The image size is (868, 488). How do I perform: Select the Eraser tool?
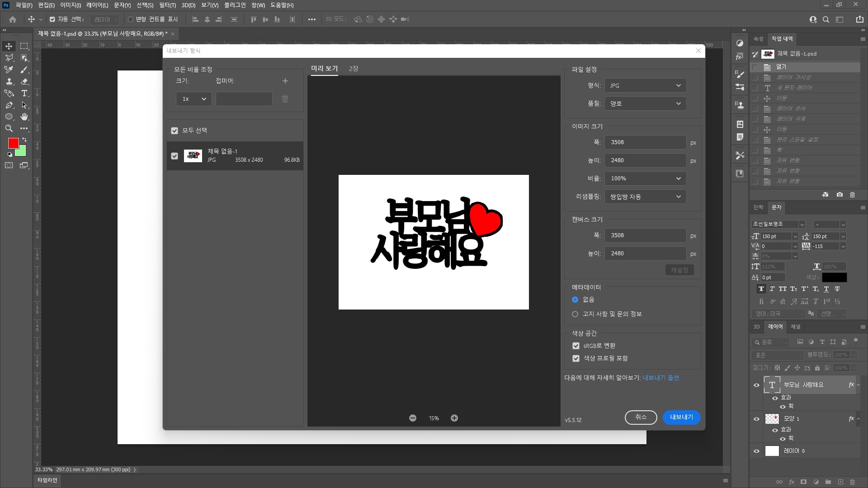point(24,81)
